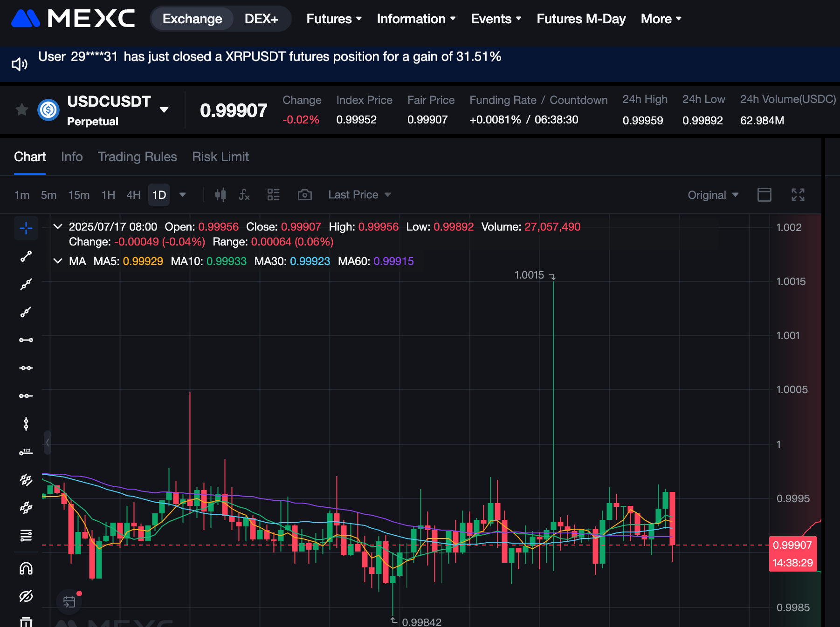Open the candlestick chart style picker
Image resolution: width=840 pixels, height=627 pixels.
coord(220,195)
